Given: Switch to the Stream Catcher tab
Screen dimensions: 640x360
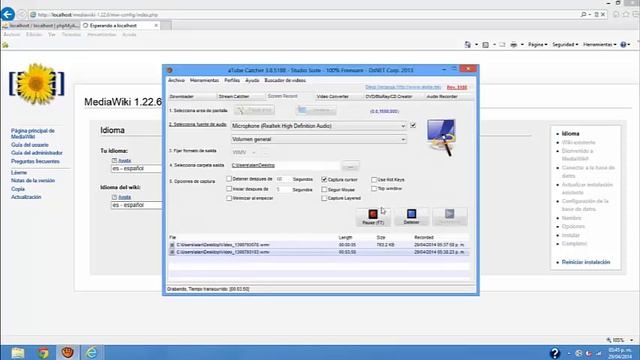Looking at the screenshot, I should click(x=240, y=96).
